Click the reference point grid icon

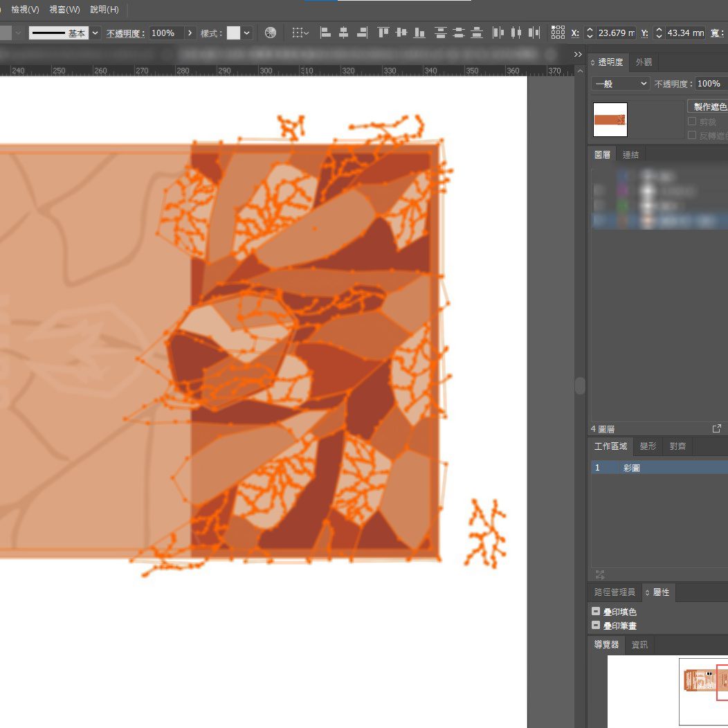(558, 33)
